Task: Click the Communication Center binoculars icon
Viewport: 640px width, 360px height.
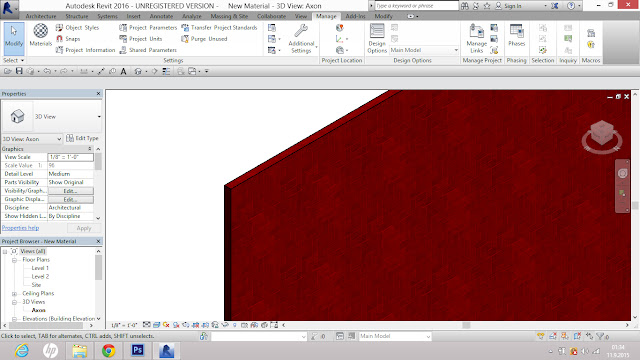Action: (464, 6)
